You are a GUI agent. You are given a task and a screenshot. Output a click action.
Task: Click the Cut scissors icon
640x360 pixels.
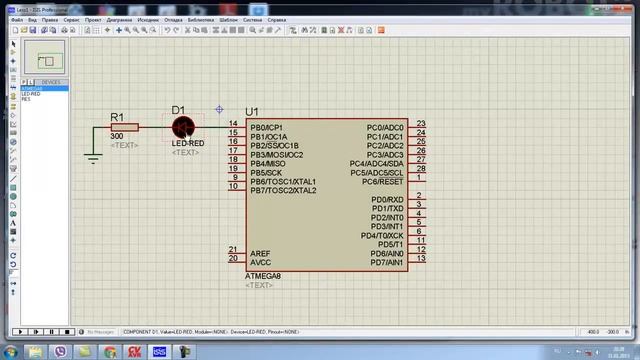[188, 30]
